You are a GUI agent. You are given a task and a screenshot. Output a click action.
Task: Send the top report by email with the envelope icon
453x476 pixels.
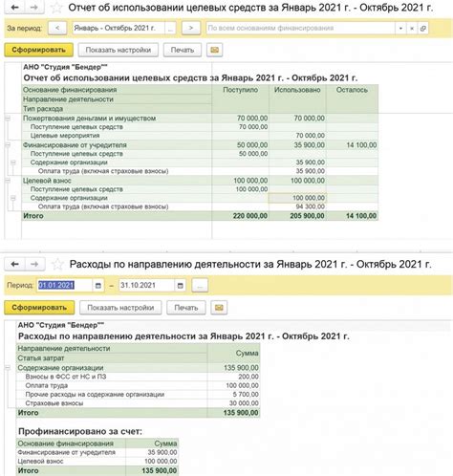coord(214,50)
